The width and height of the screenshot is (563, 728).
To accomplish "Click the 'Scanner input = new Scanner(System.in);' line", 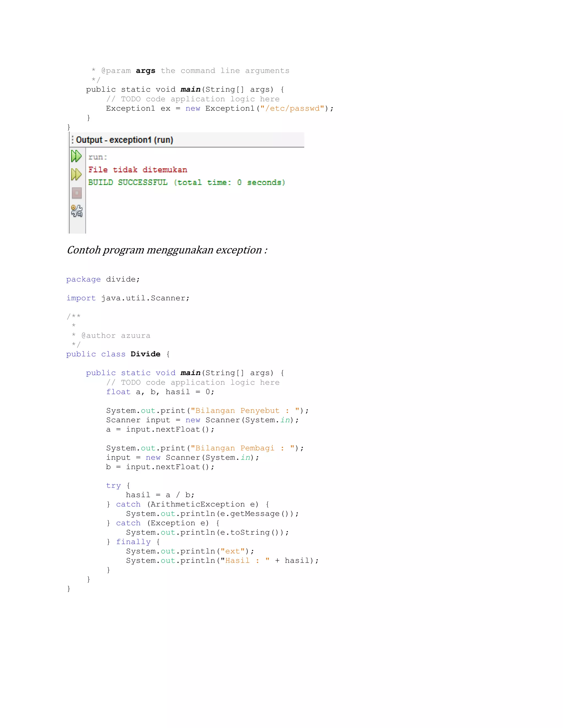I will click(202, 420).
